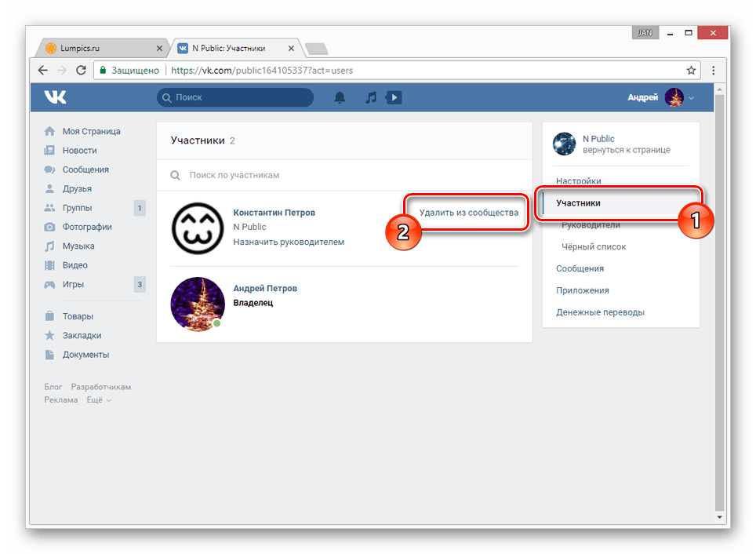Click the speech bubble icon beside Сообщения

(x=49, y=169)
